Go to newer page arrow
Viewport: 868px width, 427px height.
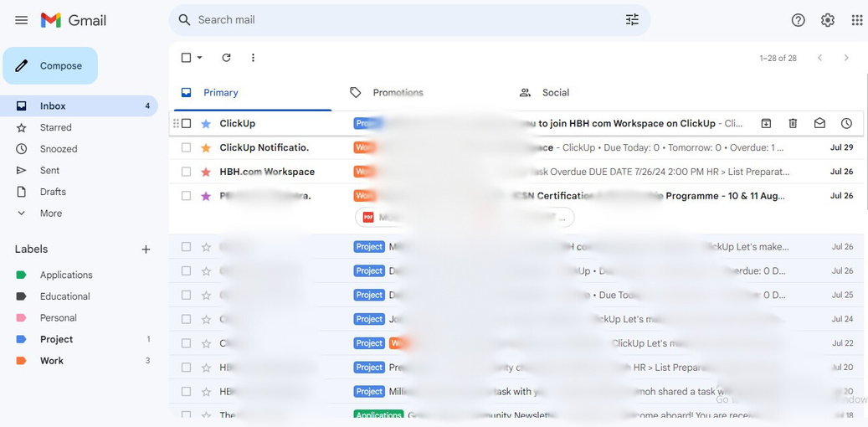coord(819,58)
